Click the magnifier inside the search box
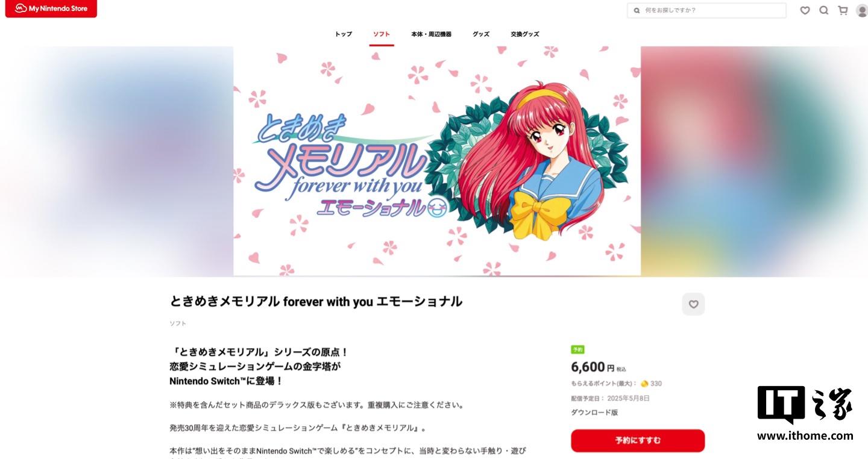 (637, 11)
